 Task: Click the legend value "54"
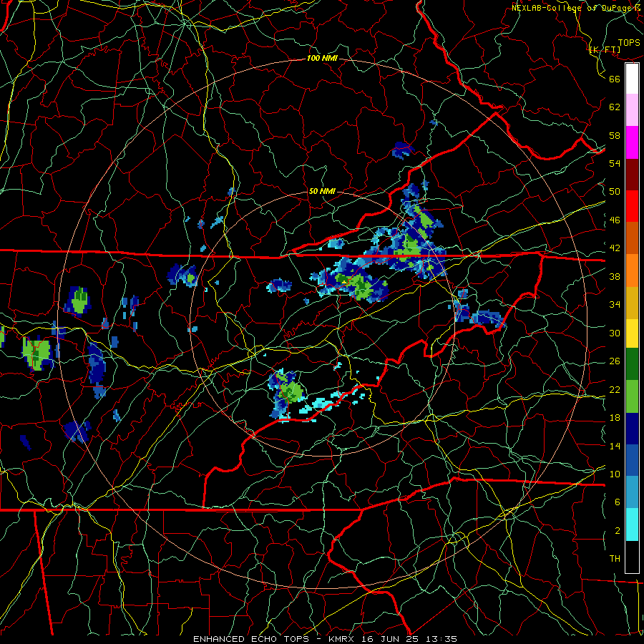coord(615,163)
